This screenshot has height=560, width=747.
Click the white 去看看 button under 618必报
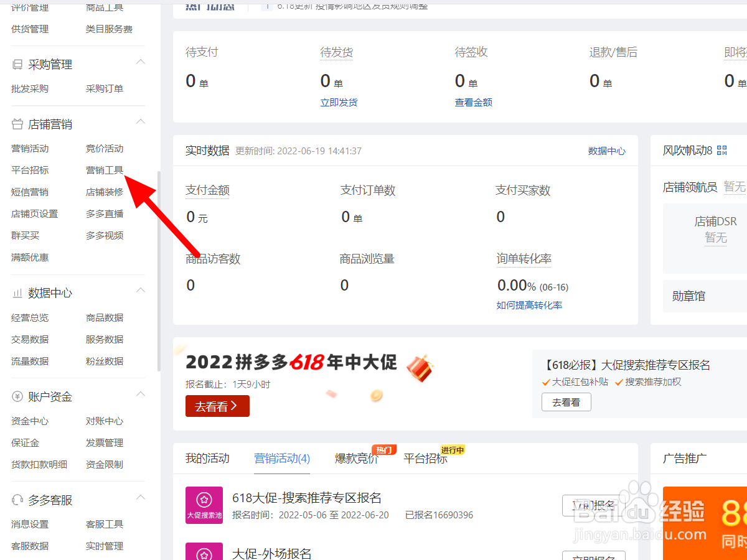coord(566,403)
